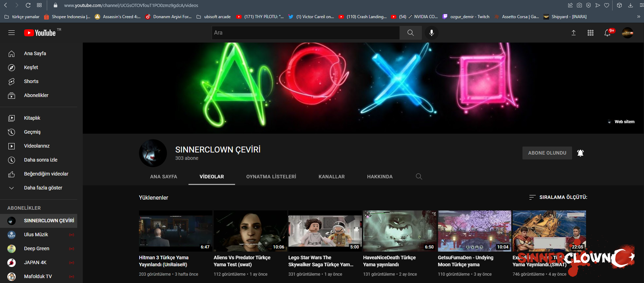
Task: Open Abonelikler in the sidebar
Action: [38, 95]
